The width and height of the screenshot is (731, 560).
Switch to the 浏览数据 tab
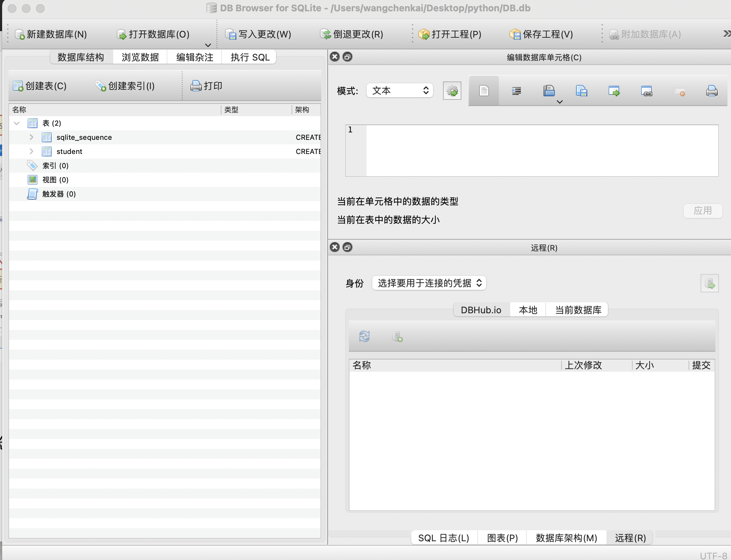click(x=140, y=57)
